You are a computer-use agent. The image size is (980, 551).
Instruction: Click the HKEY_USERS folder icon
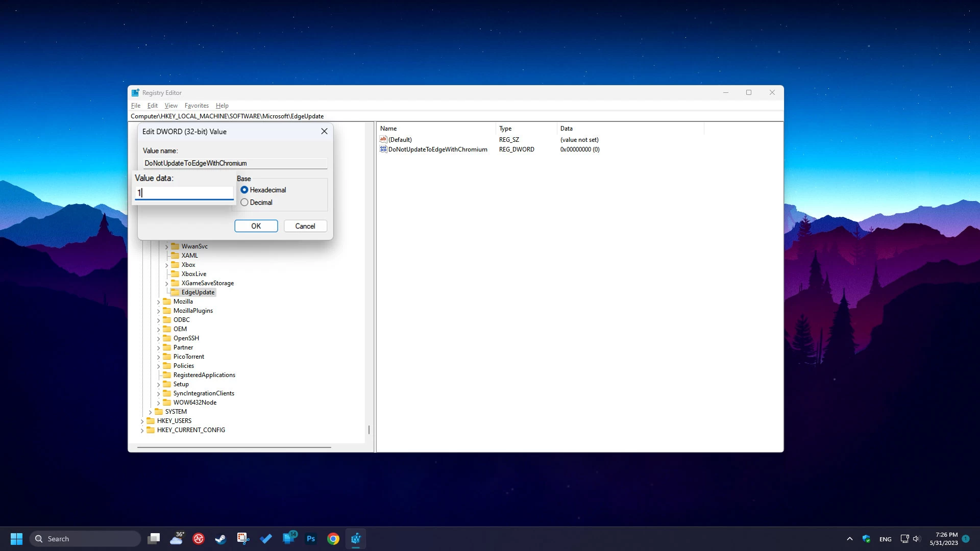click(x=151, y=421)
